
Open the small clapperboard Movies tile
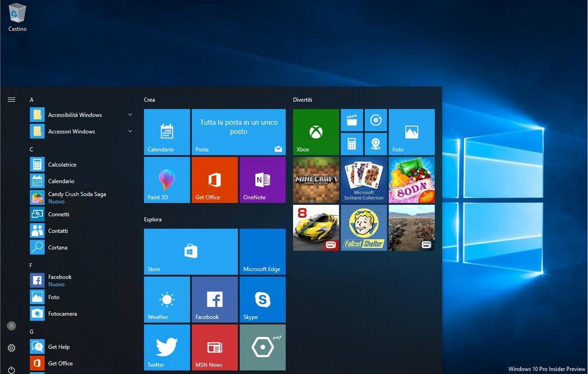(352, 120)
